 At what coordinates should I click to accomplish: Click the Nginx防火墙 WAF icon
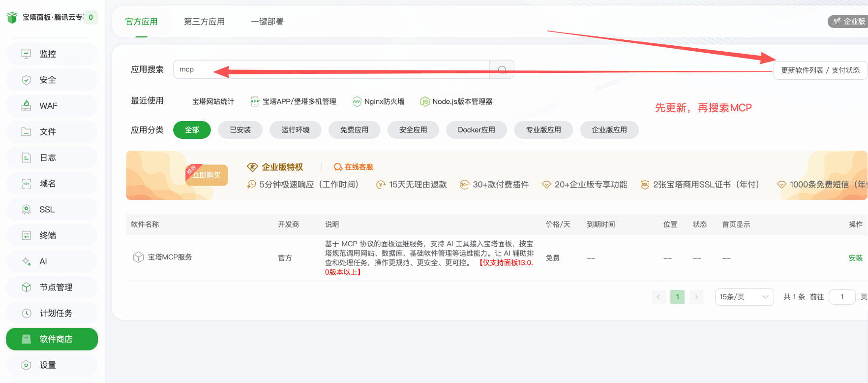357,102
